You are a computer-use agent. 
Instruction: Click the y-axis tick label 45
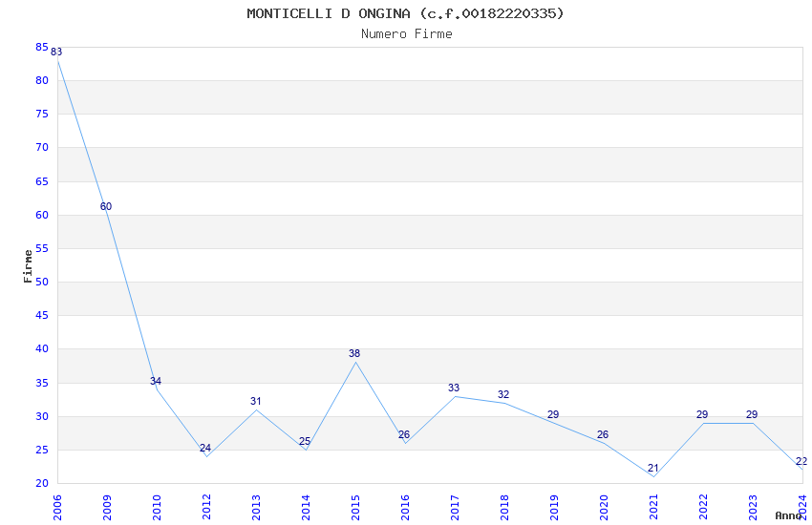pos(42,316)
